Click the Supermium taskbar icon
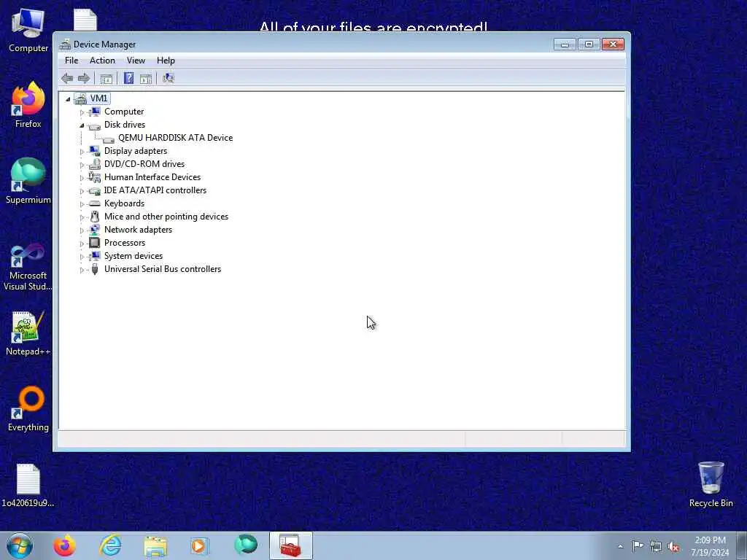Screen dimensions: 747x560 coord(246,545)
